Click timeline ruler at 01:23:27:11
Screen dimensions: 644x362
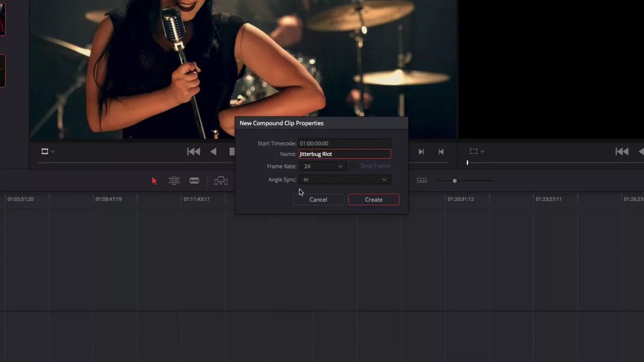coord(549,199)
